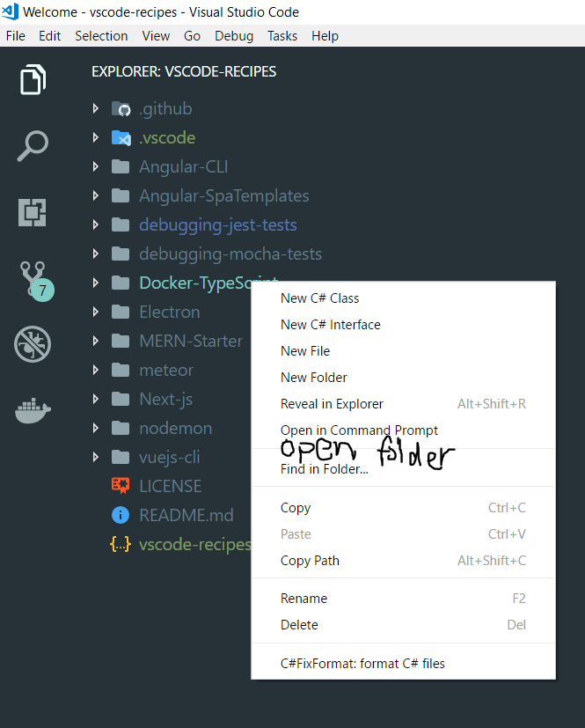The height and width of the screenshot is (728, 585).
Task: Click the LICENSE file icon
Action: point(121,486)
